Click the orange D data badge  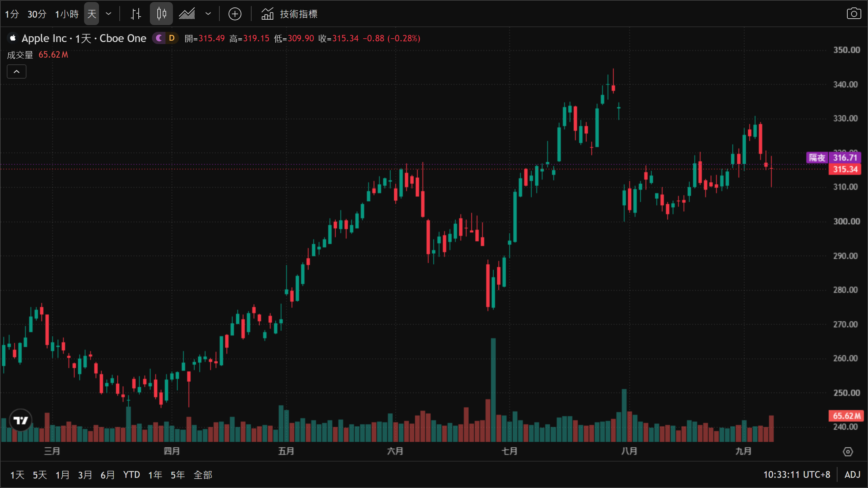(172, 38)
